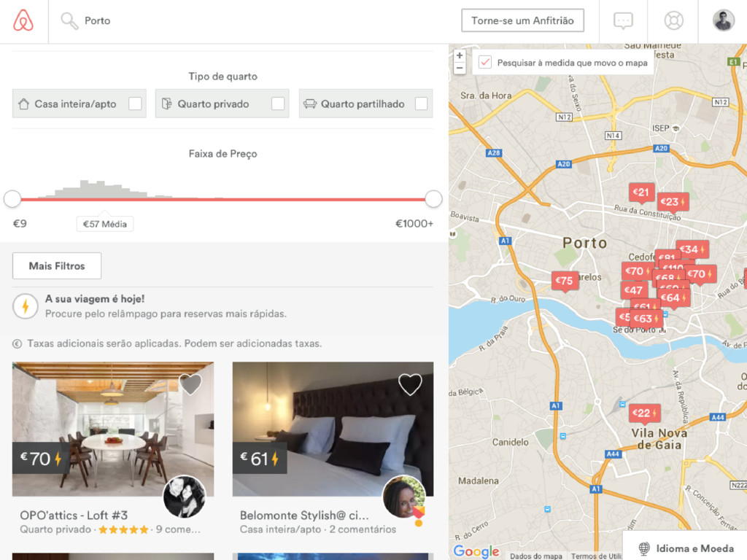The image size is (747, 560).
Task: Toggle Pesquisar à medida que movo o mapa
Action: tap(485, 63)
